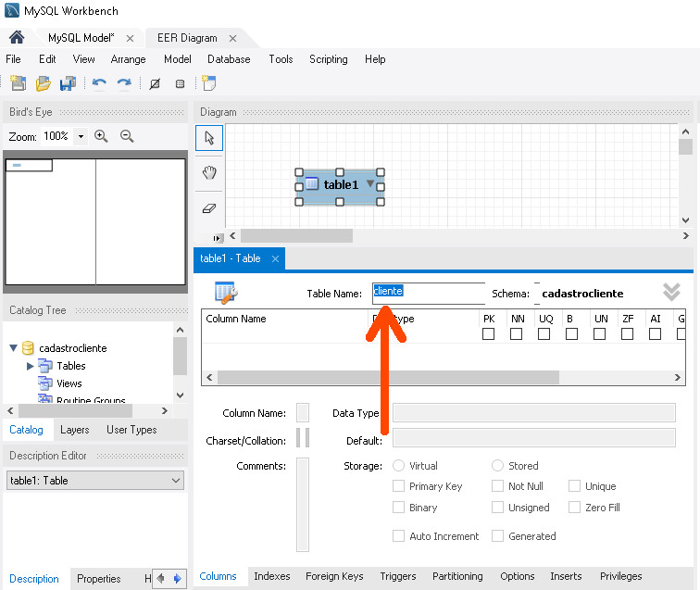The width and height of the screenshot is (700, 590).
Task: Open the Zoom percentage dropdown
Action: tap(81, 136)
